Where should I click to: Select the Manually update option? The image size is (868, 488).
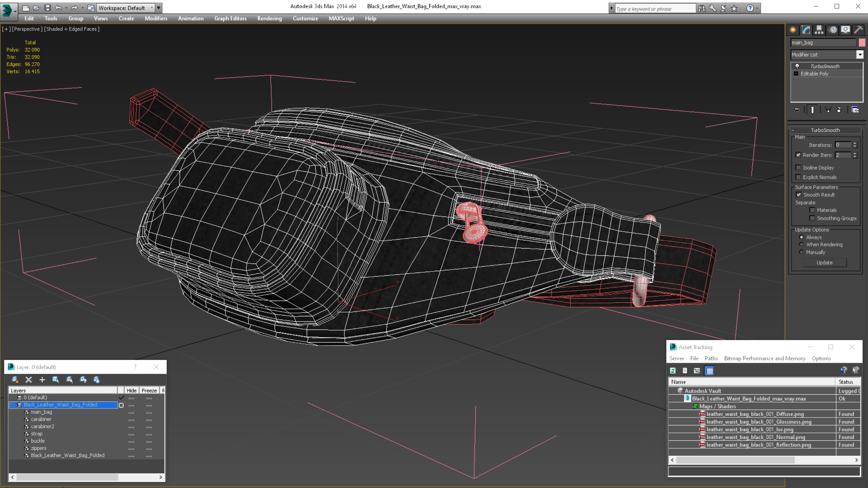point(802,252)
